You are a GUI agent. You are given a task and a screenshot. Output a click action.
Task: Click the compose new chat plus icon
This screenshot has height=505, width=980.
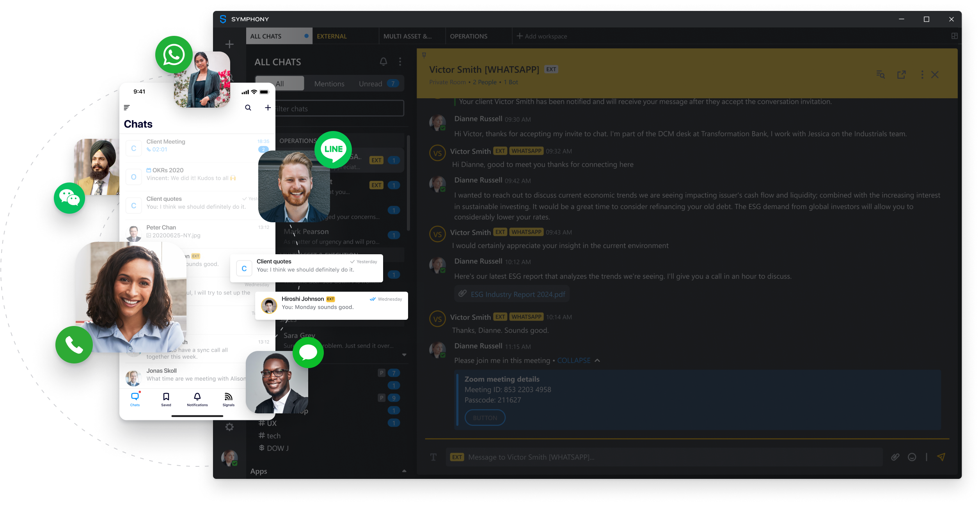[229, 44]
